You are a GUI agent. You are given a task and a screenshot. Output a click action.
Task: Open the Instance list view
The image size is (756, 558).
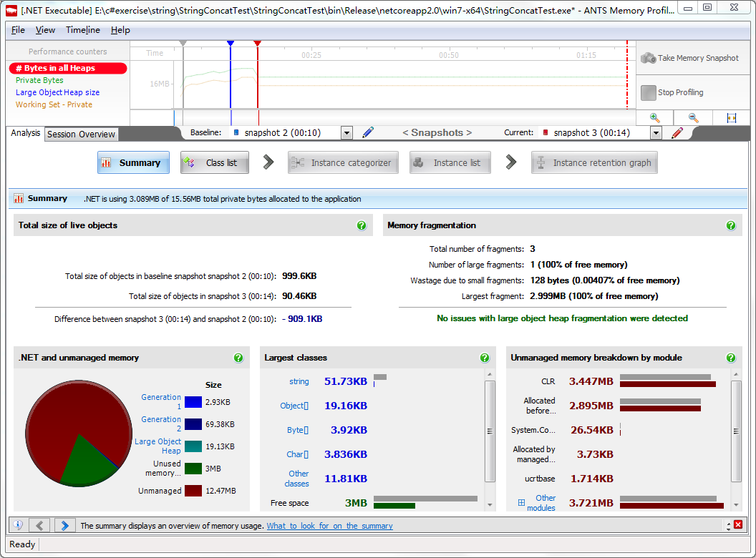point(450,163)
